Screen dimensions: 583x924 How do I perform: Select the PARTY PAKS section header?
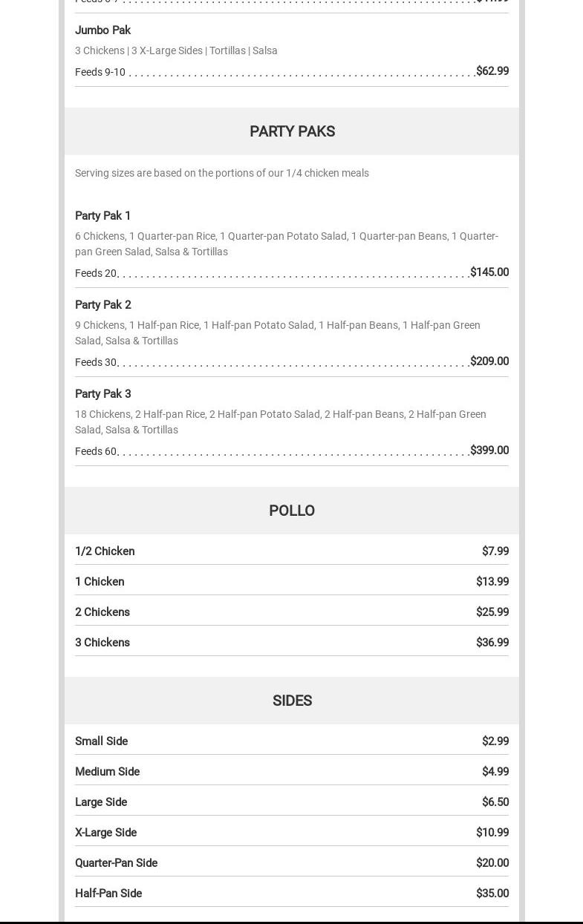coord(292,131)
